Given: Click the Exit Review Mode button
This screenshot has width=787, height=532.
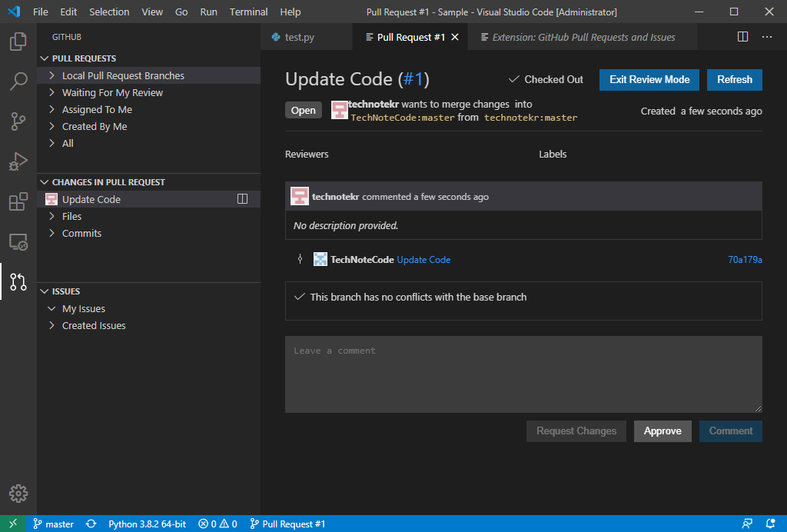Looking at the screenshot, I should tap(648, 79).
